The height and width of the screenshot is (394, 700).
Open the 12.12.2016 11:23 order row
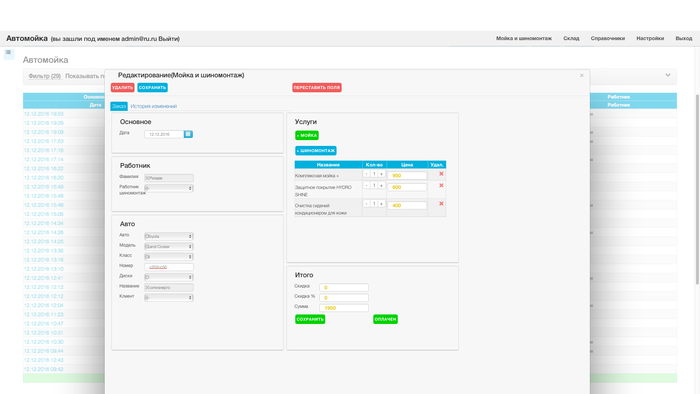pos(44,315)
